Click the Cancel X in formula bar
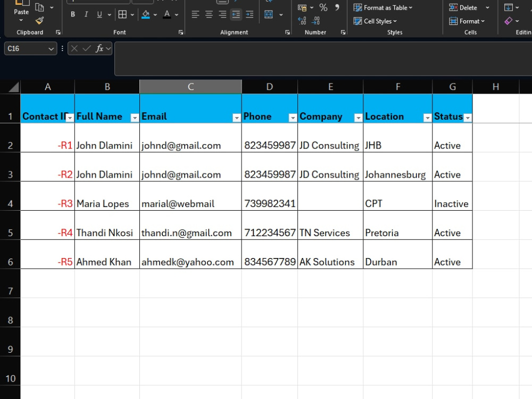 (x=74, y=48)
